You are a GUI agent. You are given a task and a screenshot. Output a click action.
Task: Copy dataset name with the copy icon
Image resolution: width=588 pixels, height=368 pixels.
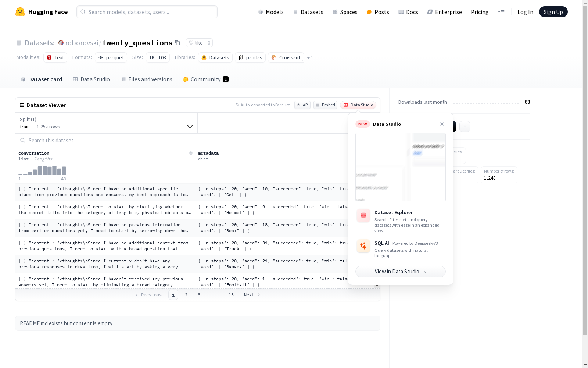click(178, 43)
